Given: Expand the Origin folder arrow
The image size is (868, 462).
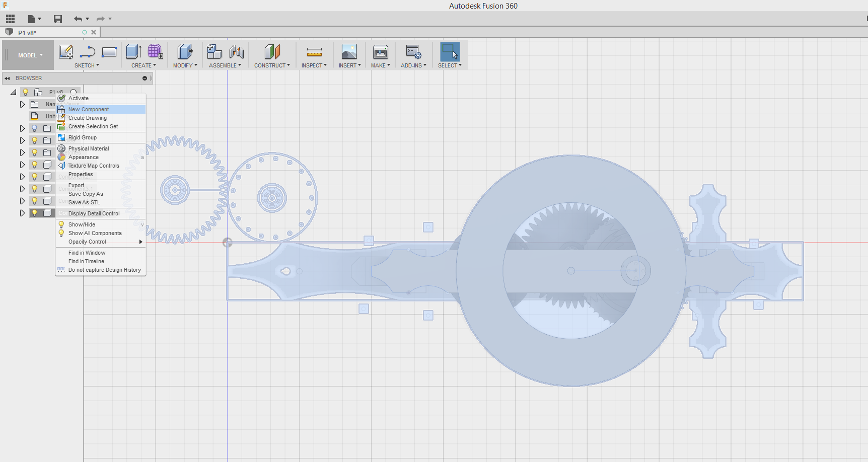Looking at the screenshot, I should (22, 128).
